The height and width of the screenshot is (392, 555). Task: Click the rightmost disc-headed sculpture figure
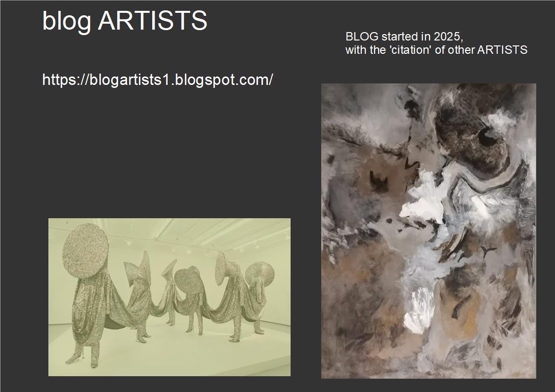click(x=259, y=297)
